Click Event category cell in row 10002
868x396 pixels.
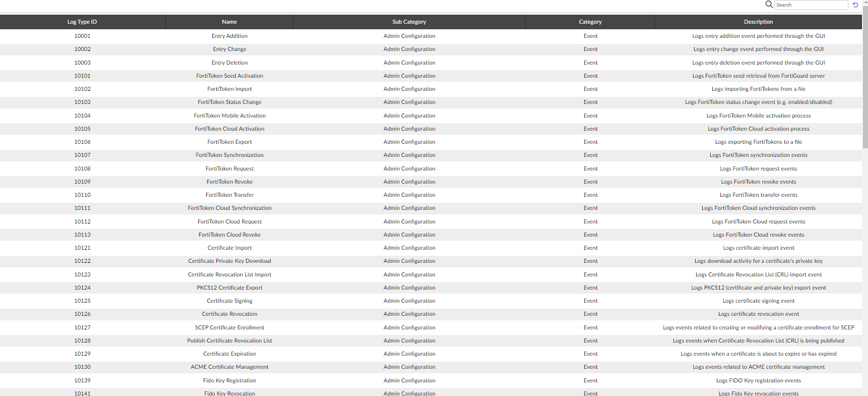click(590, 49)
